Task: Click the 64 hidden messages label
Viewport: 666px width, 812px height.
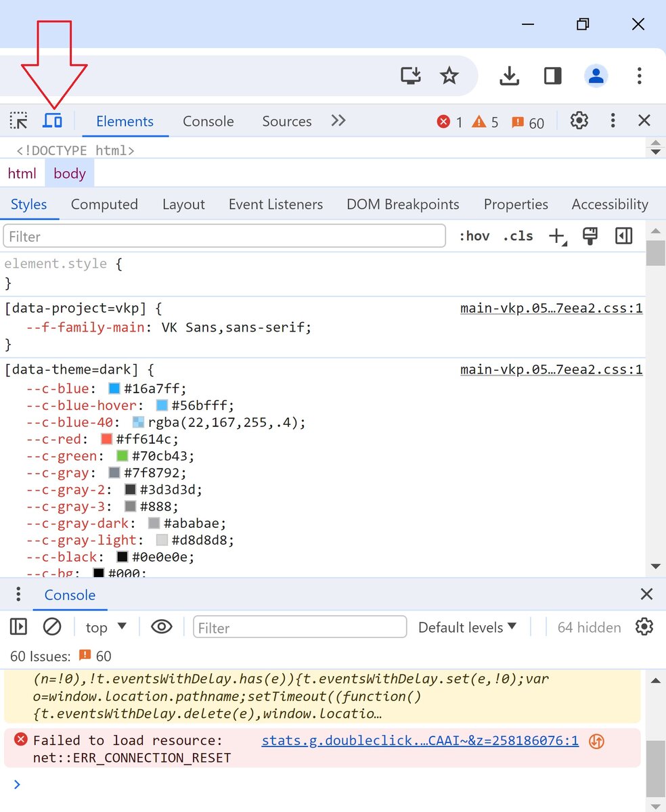Action: [590, 628]
